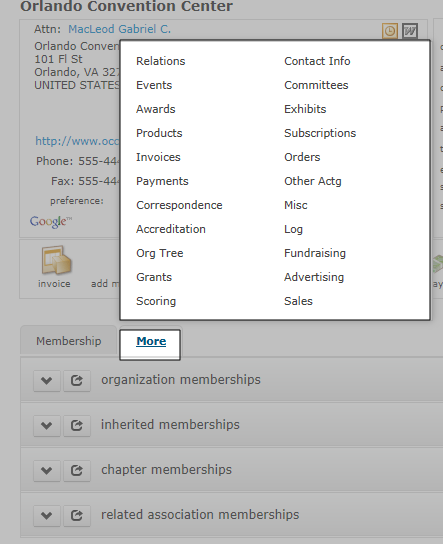
Task: Open the organization memberships share icon
Action: [77, 381]
